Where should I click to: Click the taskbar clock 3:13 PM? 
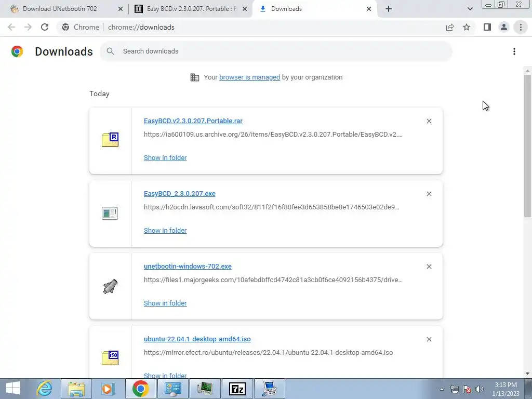506,389
